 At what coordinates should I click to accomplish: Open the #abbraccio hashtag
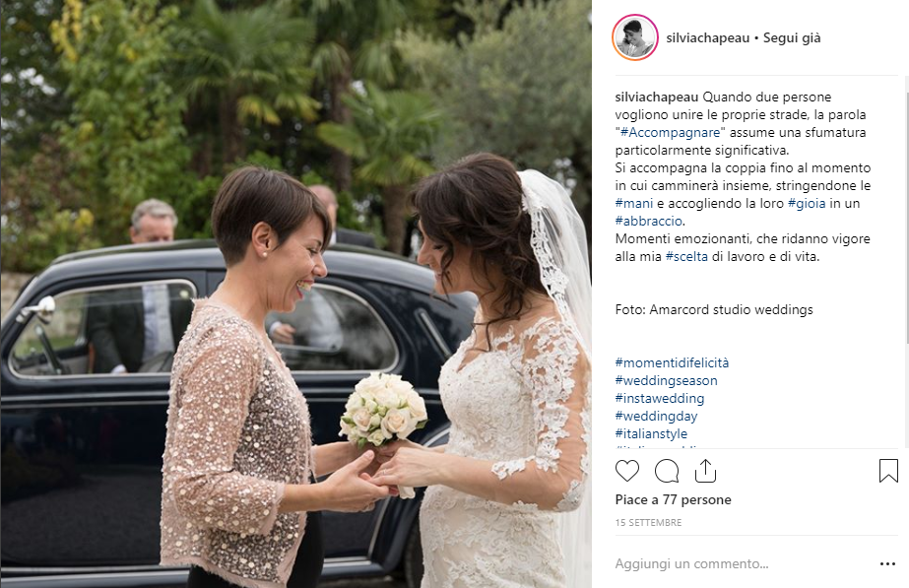649,222
